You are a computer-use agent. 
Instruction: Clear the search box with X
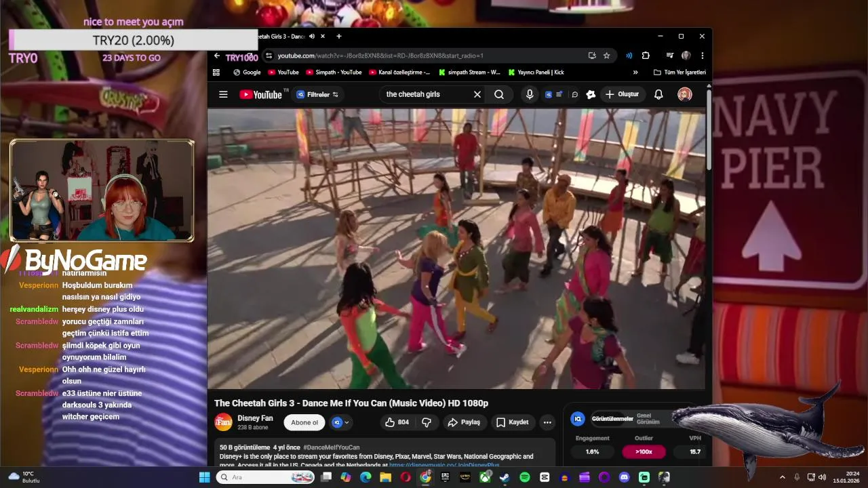point(477,94)
